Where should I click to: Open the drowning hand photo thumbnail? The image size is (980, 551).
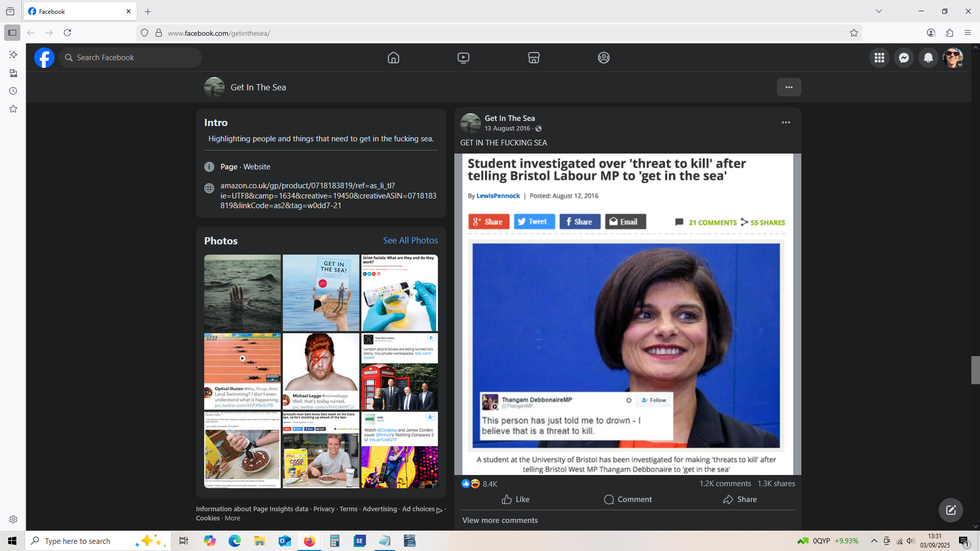tap(242, 293)
